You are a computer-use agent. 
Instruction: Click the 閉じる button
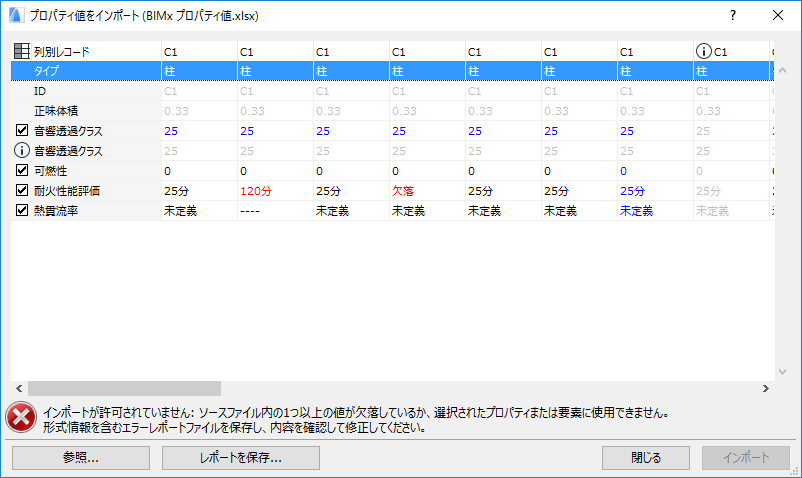click(x=645, y=458)
